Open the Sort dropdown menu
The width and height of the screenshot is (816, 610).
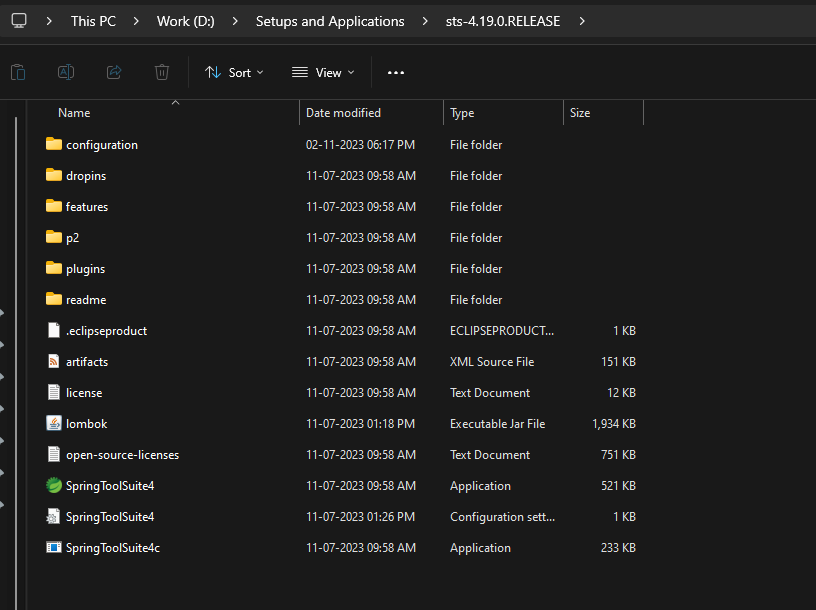point(234,72)
